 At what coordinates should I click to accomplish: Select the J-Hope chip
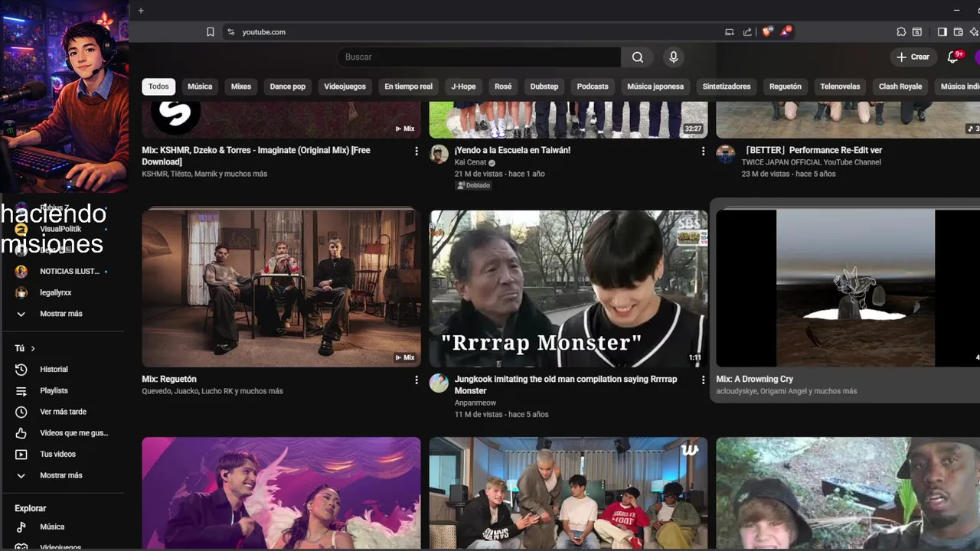click(x=463, y=86)
